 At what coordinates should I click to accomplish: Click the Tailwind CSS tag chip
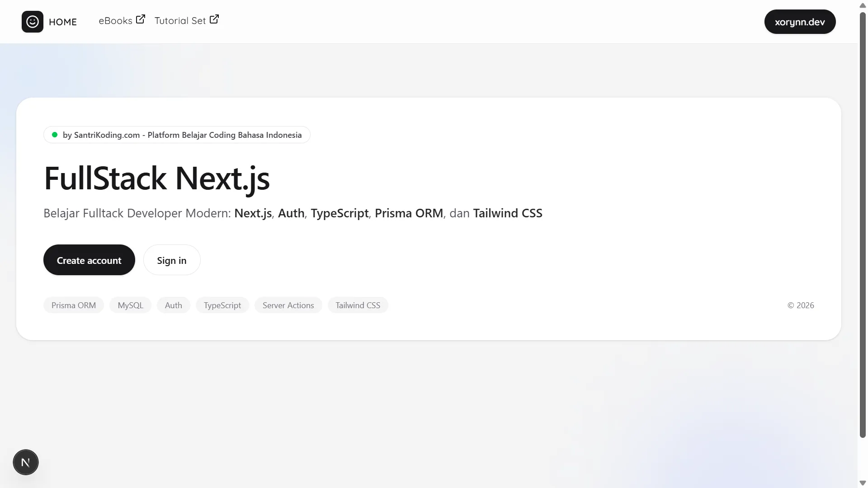pyautogui.click(x=358, y=305)
